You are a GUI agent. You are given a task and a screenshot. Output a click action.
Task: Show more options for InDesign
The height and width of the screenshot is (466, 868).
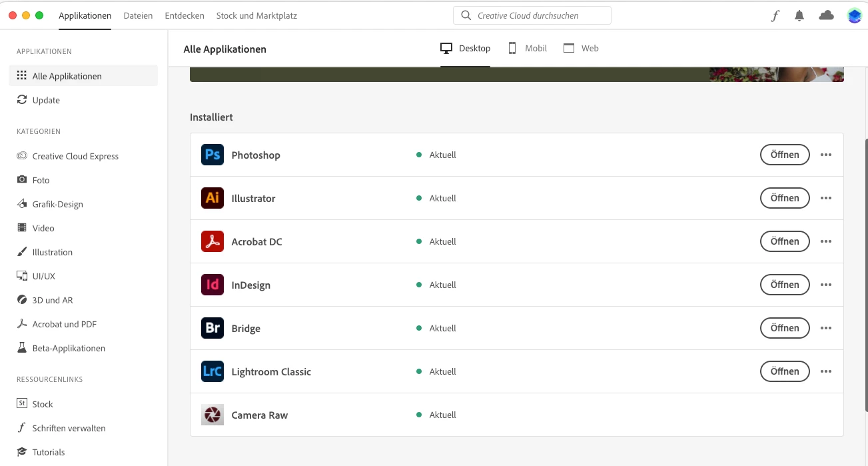(826, 285)
